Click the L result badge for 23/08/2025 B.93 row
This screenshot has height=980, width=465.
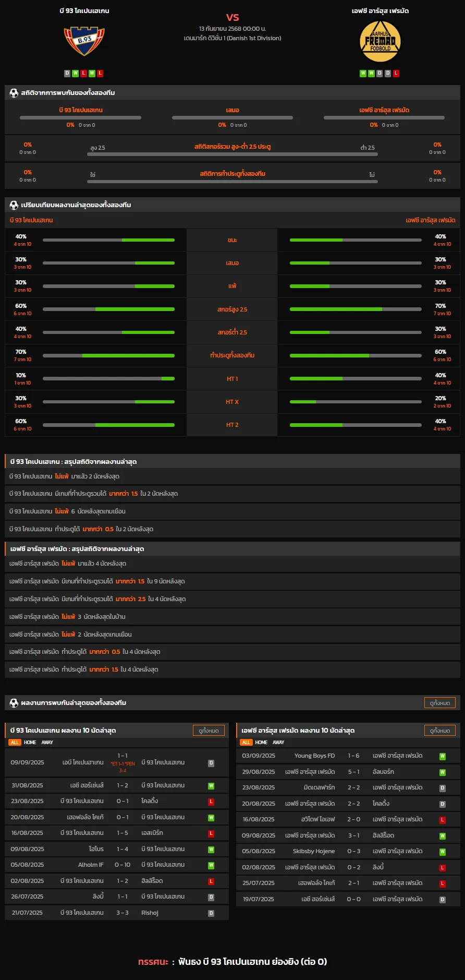[211, 802]
